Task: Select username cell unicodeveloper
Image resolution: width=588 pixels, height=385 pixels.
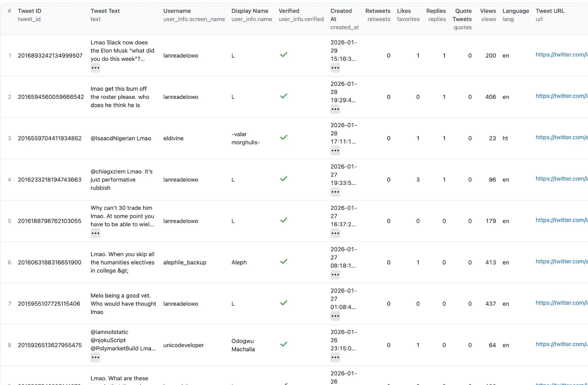Action: (x=183, y=345)
